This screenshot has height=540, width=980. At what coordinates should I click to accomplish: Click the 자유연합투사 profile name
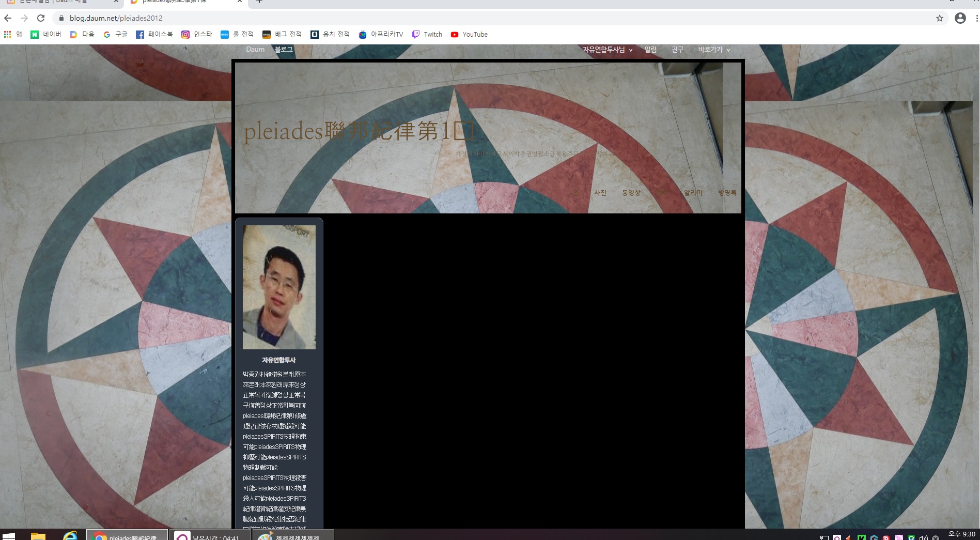coord(279,360)
